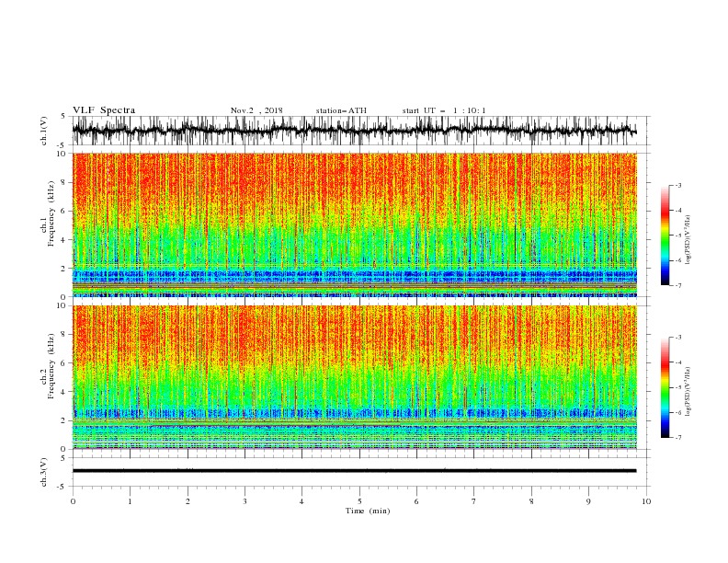This screenshot has width=728, height=563.
Task: Click the "start UT = 1 :10: 1" label
Action: [x=444, y=110]
